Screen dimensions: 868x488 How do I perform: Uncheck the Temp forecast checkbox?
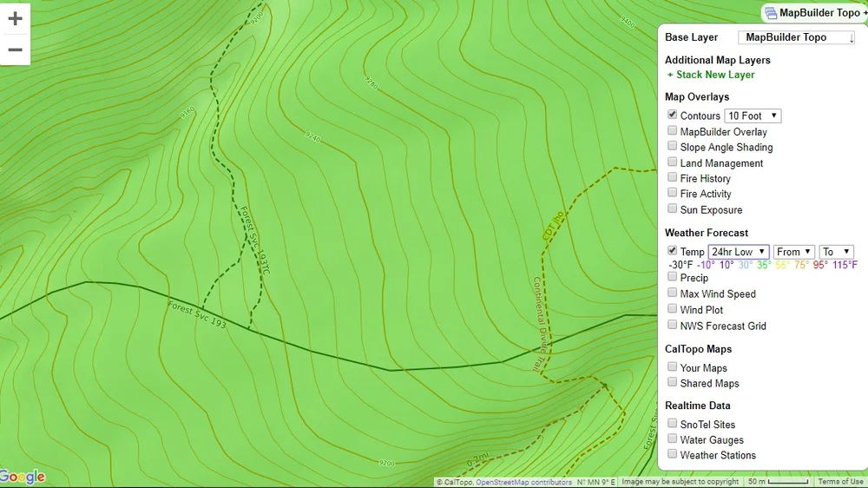tap(672, 250)
